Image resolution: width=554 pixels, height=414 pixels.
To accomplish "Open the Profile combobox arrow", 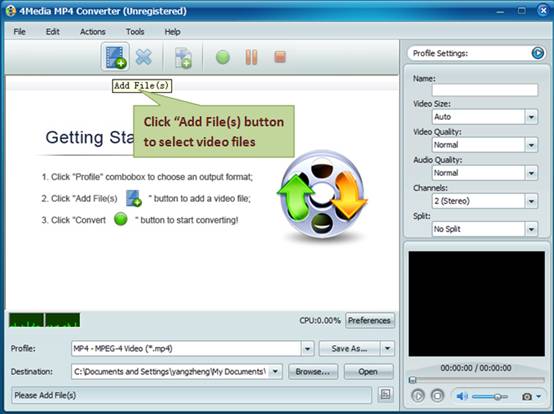I will click(x=307, y=349).
